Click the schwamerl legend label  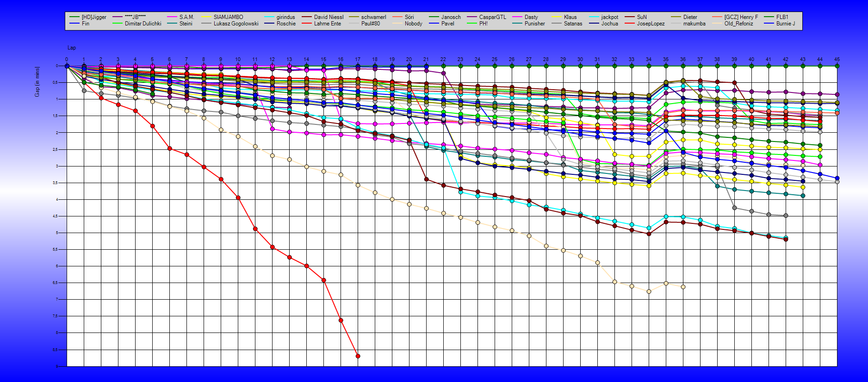(373, 17)
